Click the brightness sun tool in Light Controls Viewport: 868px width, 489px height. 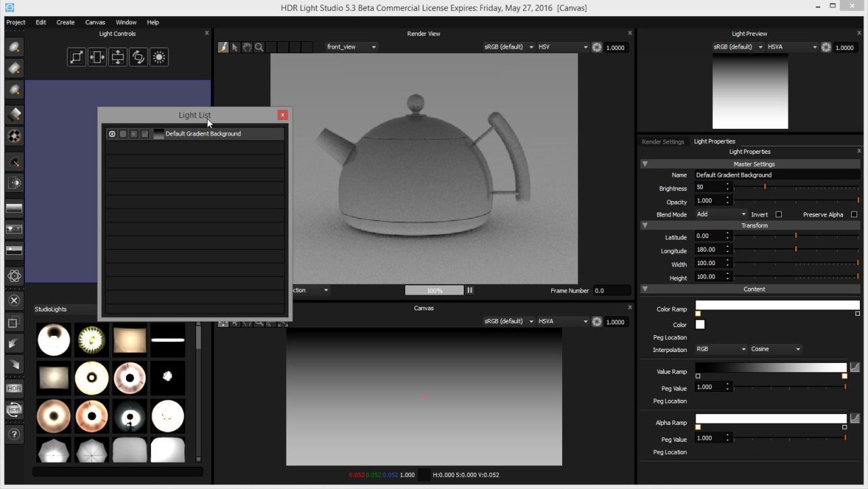point(159,57)
